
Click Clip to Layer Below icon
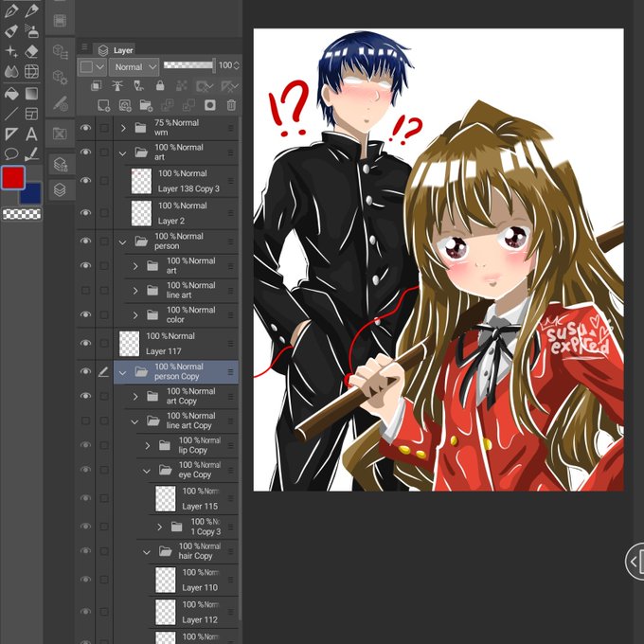point(96,86)
